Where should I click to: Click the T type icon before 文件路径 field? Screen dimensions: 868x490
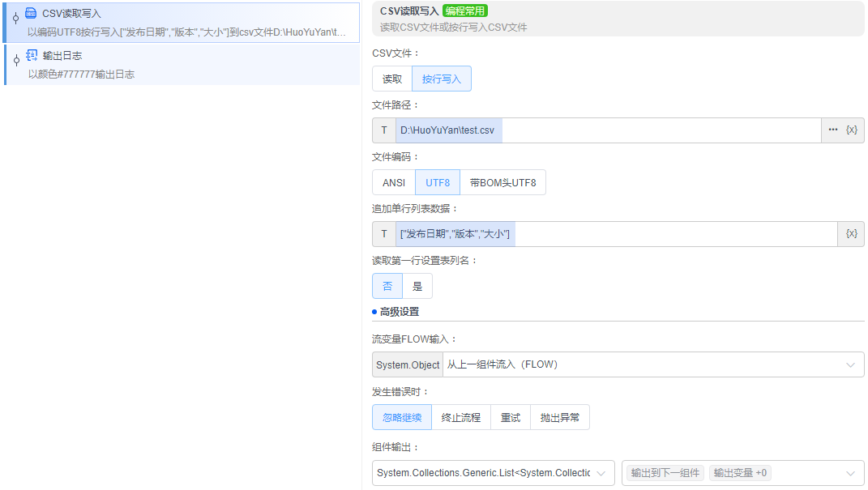[383, 130]
